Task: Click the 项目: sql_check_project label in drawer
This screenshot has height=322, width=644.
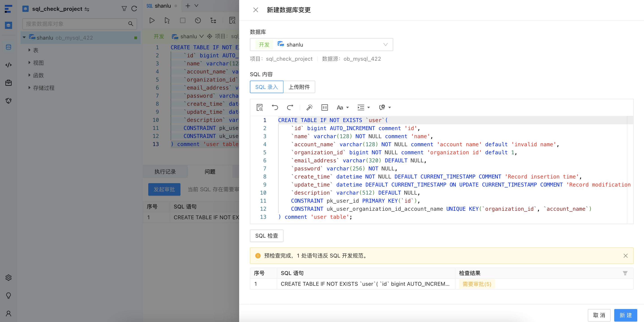Action: click(281, 59)
